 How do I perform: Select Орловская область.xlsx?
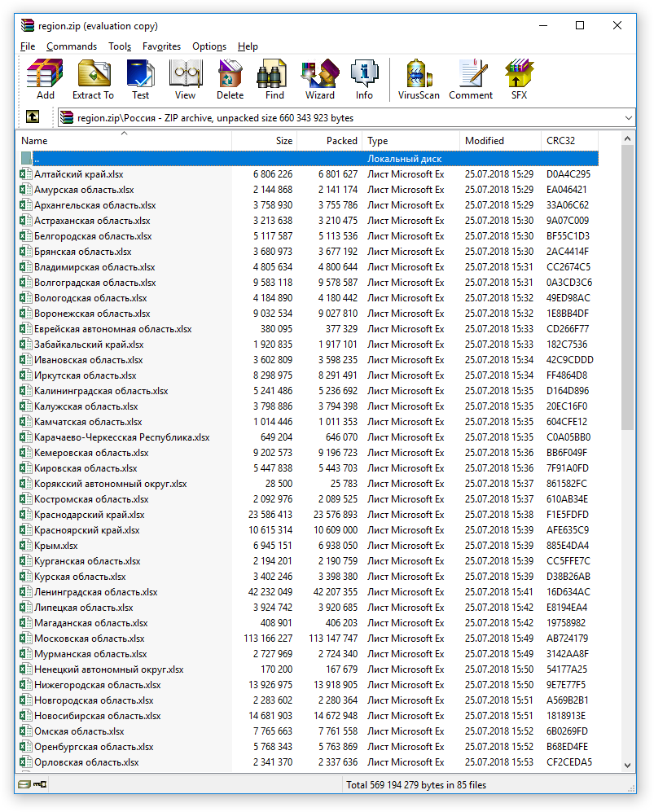tap(308, 762)
